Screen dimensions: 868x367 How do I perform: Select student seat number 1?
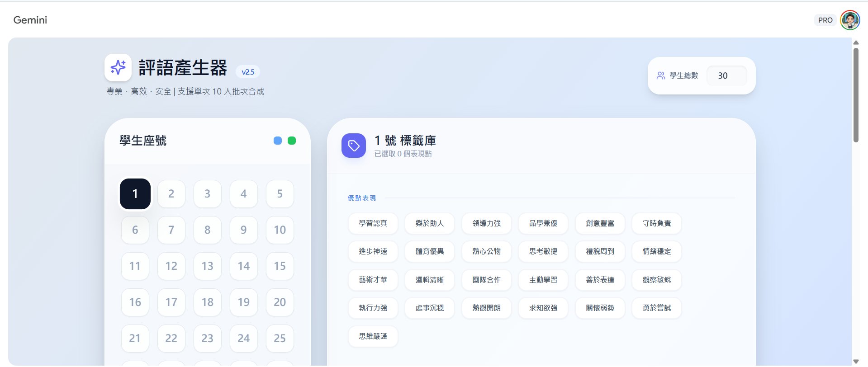pos(135,194)
